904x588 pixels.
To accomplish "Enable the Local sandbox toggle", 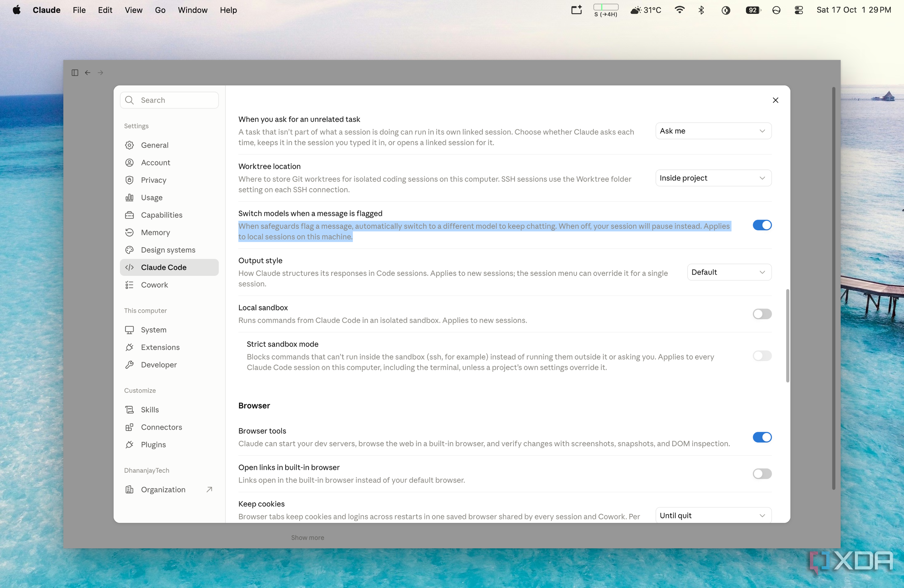I will pyautogui.click(x=762, y=314).
